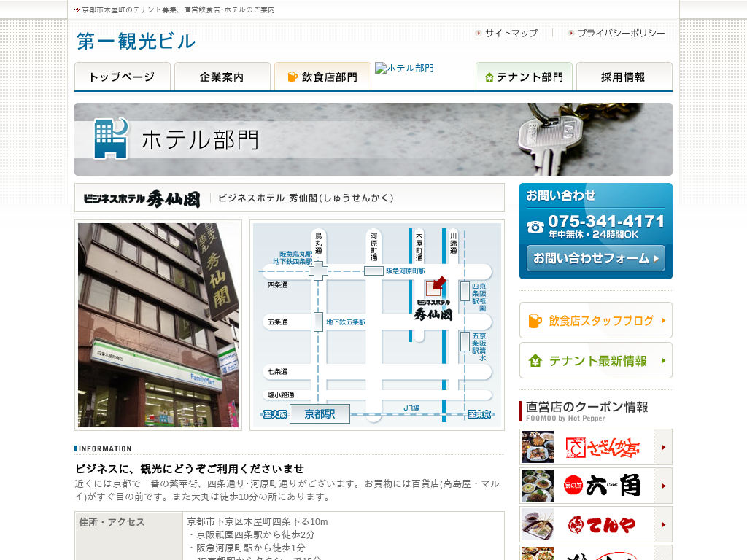Open the 飲食店スタッフブログ banner

point(595,321)
